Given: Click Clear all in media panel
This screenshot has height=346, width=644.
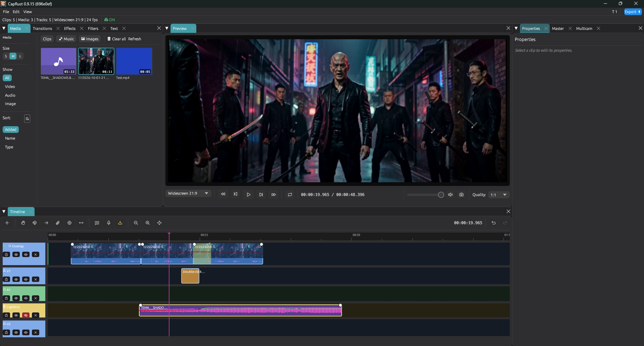Looking at the screenshot, I should pyautogui.click(x=116, y=39).
